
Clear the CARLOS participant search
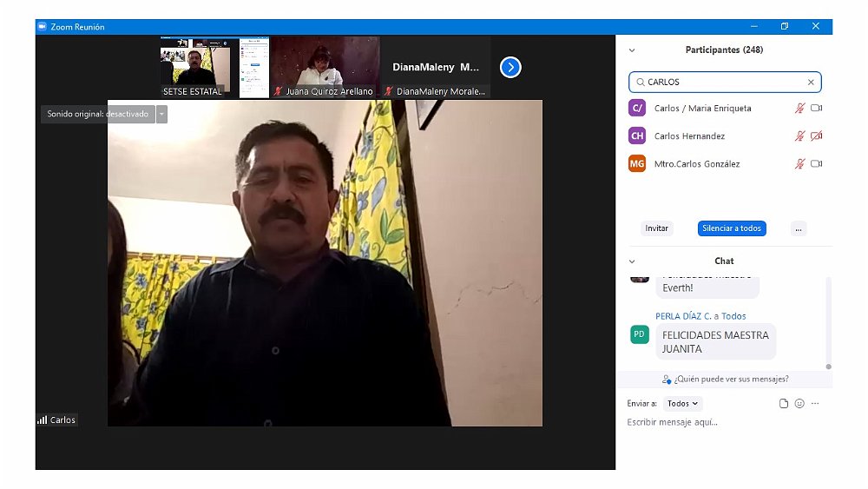(811, 83)
